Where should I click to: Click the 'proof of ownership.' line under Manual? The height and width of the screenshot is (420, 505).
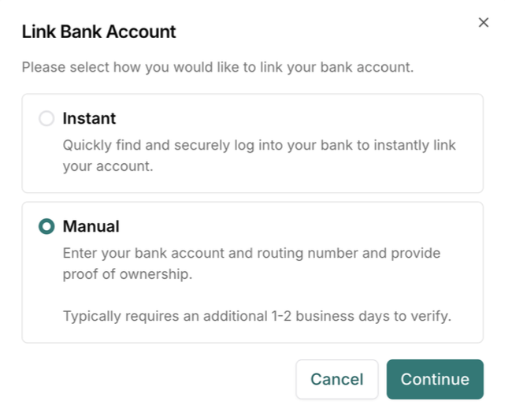[x=128, y=274]
